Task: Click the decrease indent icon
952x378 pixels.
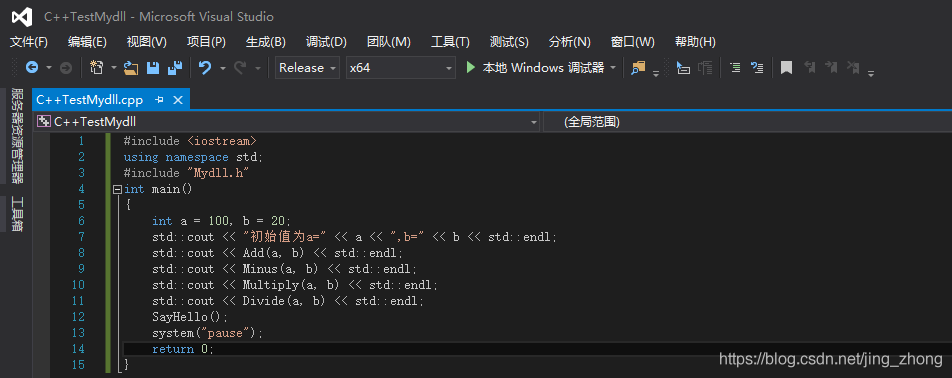Action: tap(683, 68)
